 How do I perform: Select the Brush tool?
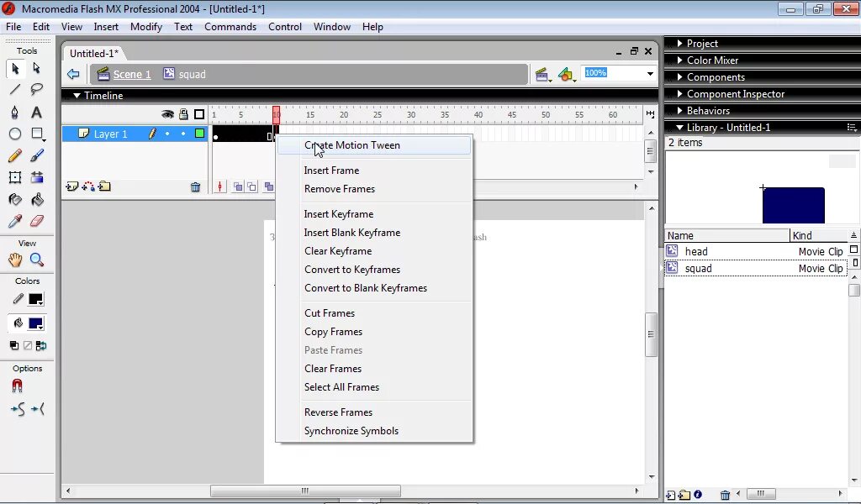[37, 155]
